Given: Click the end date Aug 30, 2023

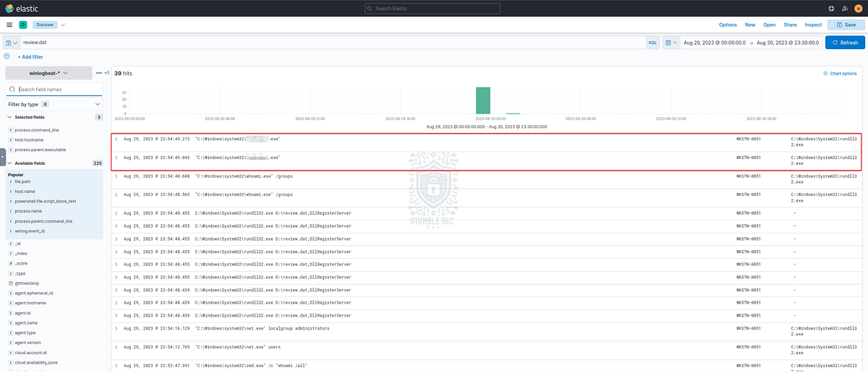Looking at the screenshot, I should 788,43.
